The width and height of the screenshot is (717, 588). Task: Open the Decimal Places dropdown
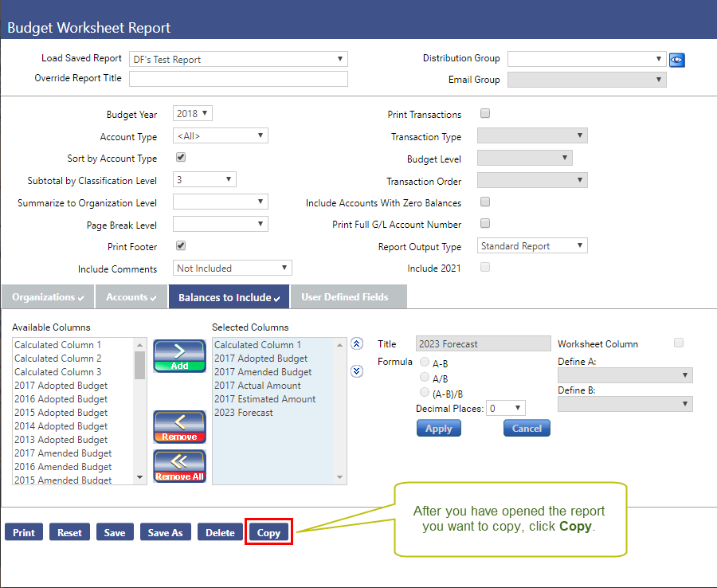pyautogui.click(x=505, y=408)
